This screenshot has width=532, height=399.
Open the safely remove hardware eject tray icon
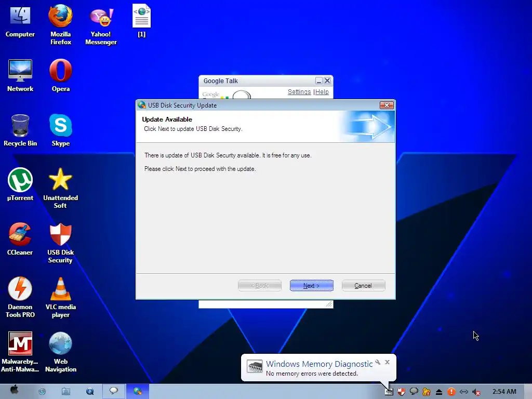click(x=438, y=392)
